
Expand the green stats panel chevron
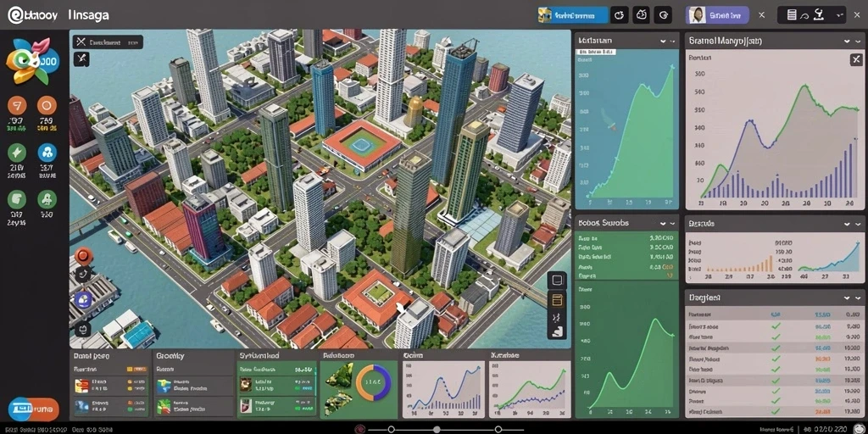point(663,223)
